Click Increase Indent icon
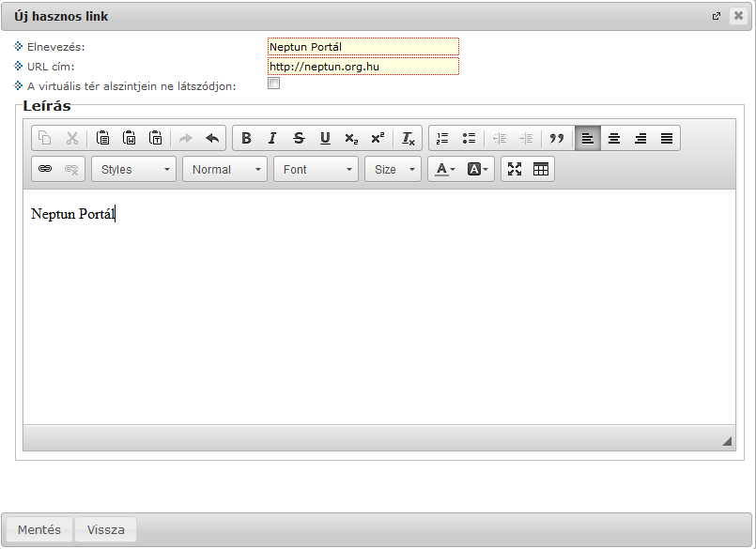 (x=526, y=138)
